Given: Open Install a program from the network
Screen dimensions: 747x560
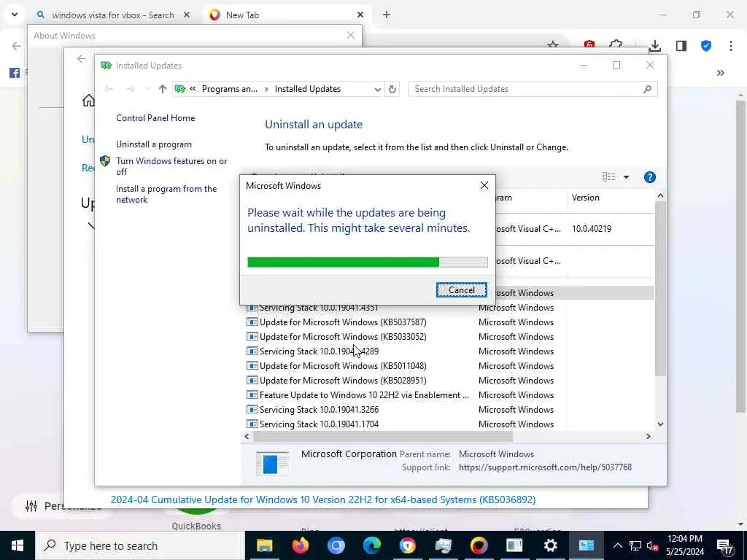Looking at the screenshot, I should click(166, 194).
